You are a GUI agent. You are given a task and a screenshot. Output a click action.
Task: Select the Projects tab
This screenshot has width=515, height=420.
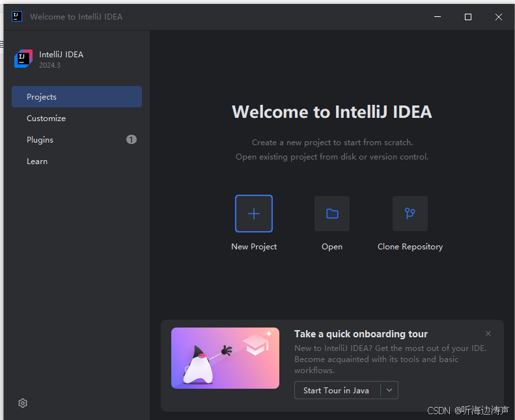77,96
